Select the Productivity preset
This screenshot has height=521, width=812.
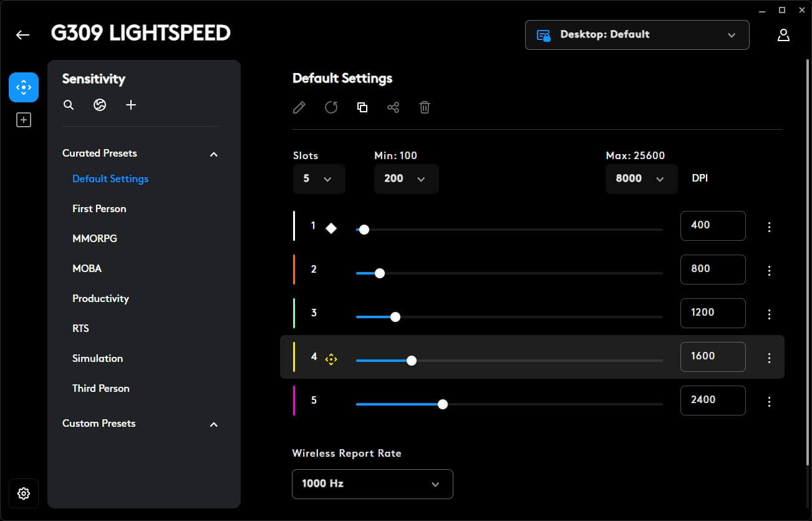pos(100,298)
